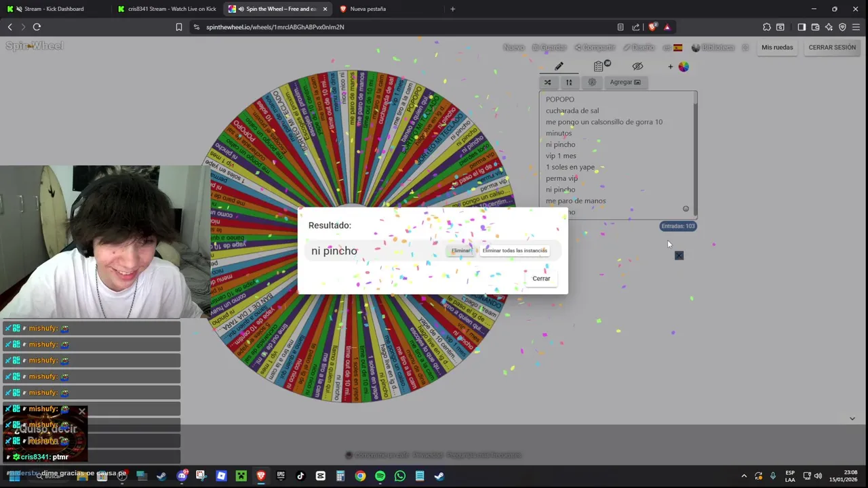Screen dimensions: 868x488
Task: Open the results clipboard tab
Action: tap(599, 66)
